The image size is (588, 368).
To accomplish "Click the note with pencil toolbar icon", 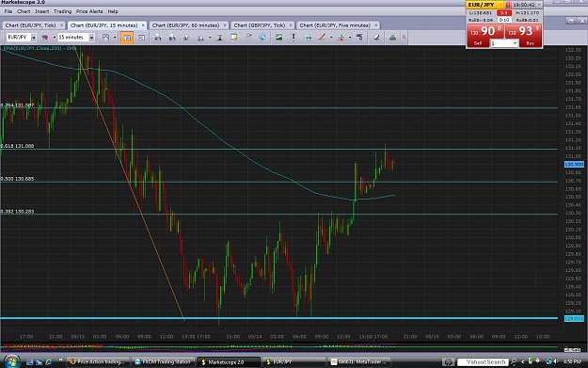I will pos(233,38).
